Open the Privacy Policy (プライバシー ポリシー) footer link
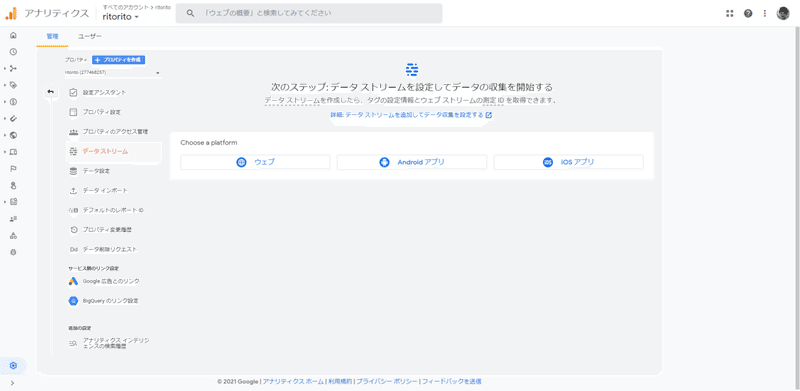This screenshot has width=800, height=391. [x=387, y=381]
